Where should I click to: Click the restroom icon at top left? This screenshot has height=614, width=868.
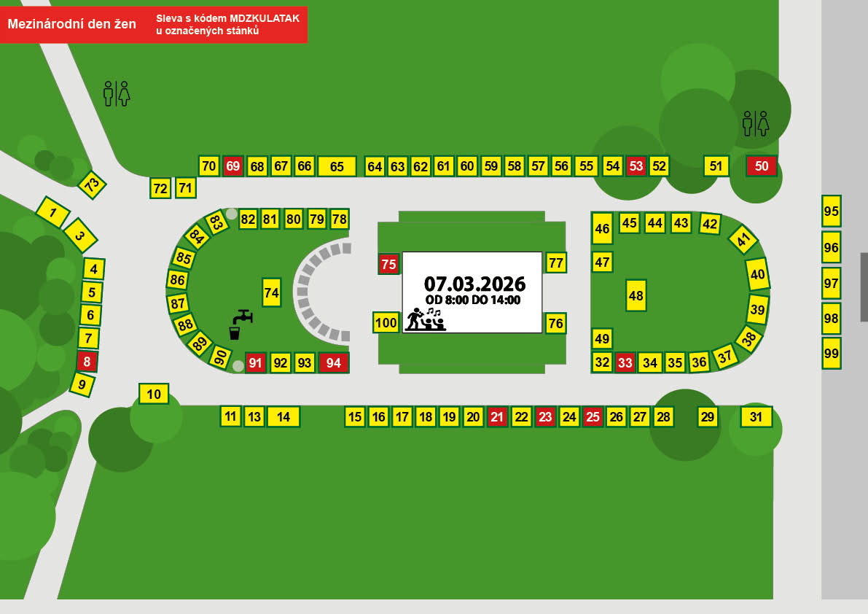coord(117,93)
